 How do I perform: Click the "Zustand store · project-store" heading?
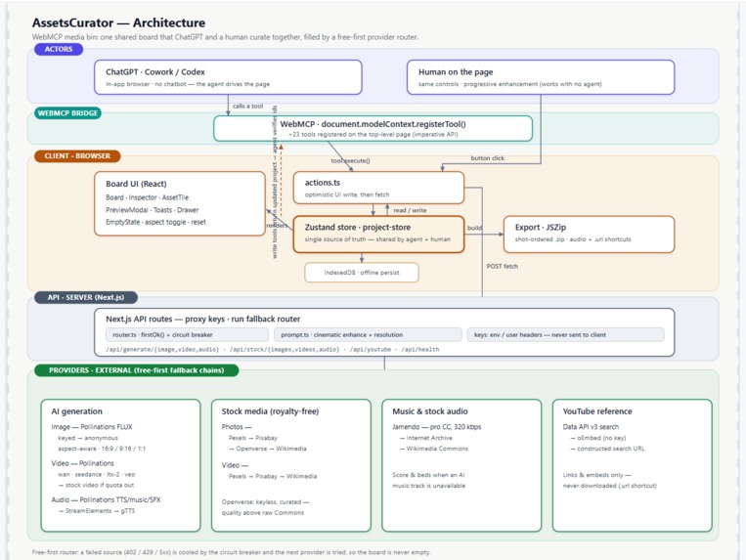coord(357,228)
